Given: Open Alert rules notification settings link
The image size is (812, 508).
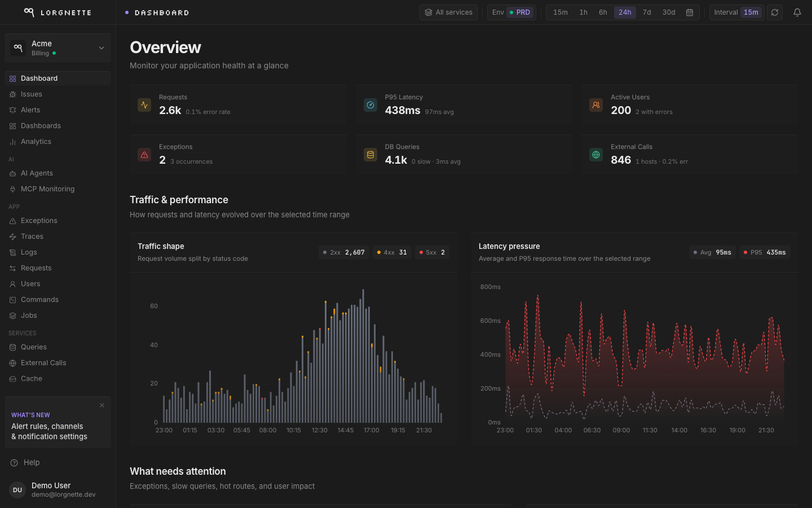Looking at the screenshot, I should 49,432.
